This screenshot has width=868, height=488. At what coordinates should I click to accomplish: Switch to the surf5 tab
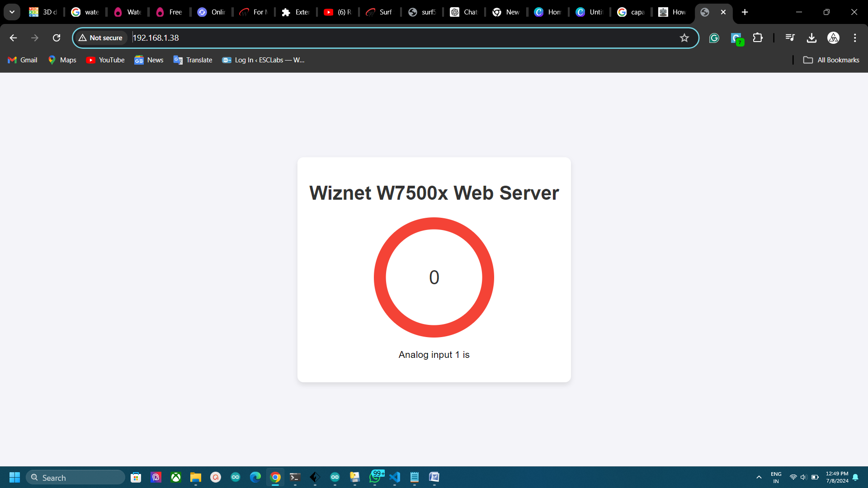point(422,12)
